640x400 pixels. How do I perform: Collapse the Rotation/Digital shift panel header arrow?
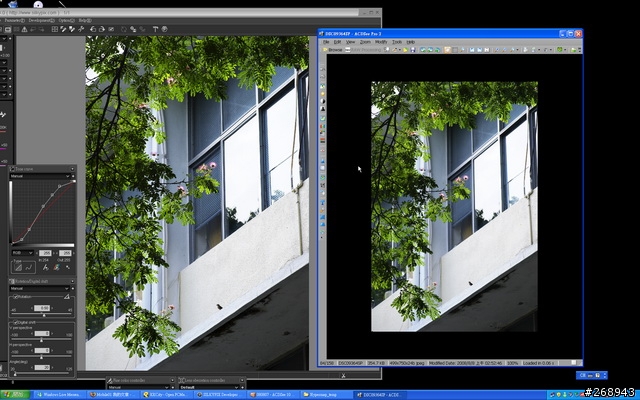[x=72, y=282]
